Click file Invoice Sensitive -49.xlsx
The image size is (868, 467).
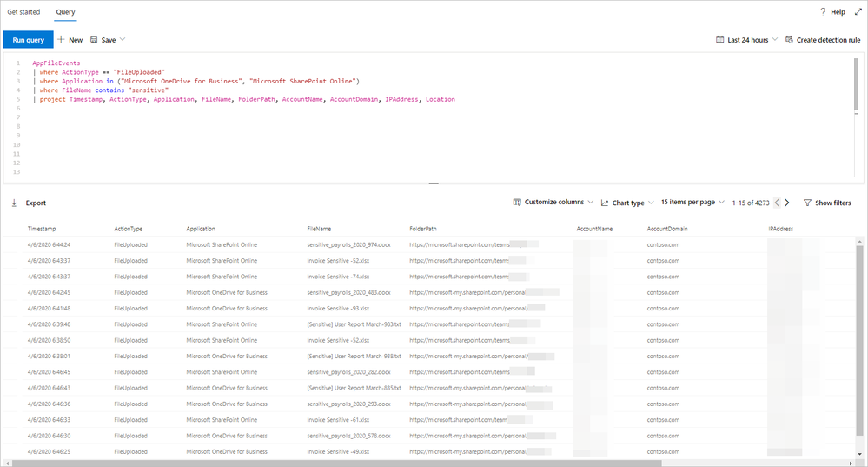pos(338,451)
